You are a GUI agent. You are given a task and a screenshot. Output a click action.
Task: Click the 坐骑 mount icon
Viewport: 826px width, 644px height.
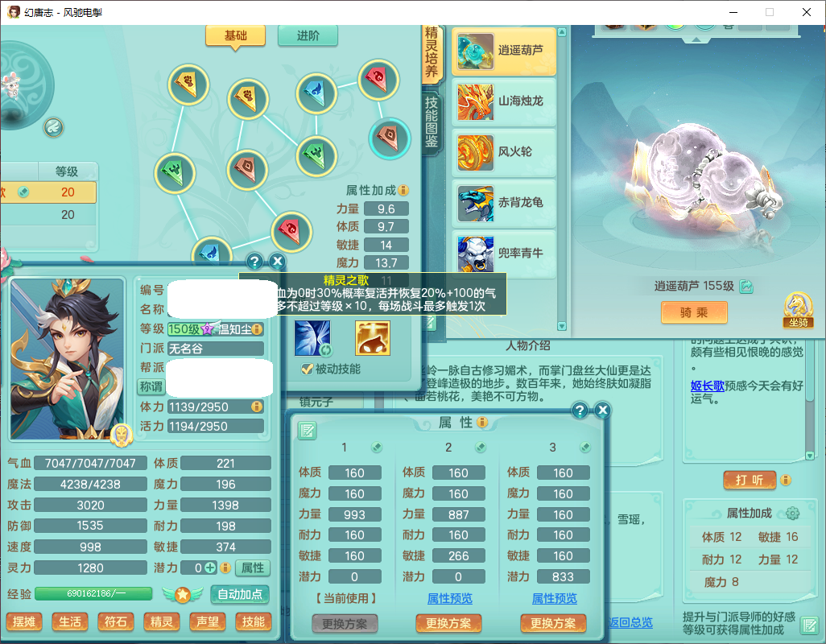click(x=797, y=309)
